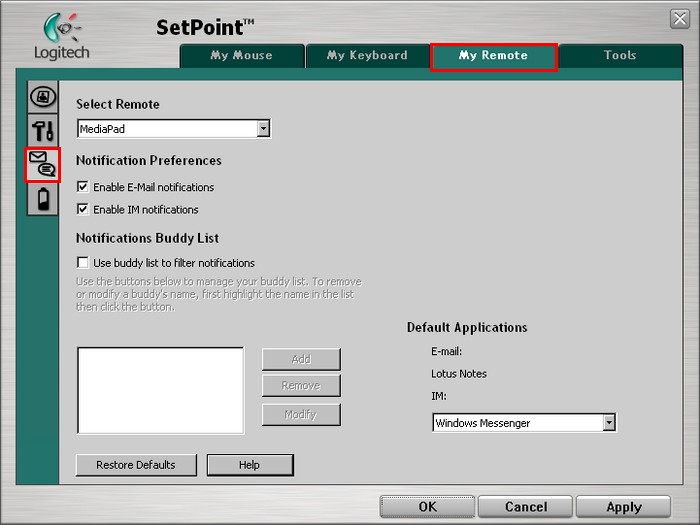Screen dimensions: 700x525
Task: Click the Notifications Buddy List heading
Action: 147,238
